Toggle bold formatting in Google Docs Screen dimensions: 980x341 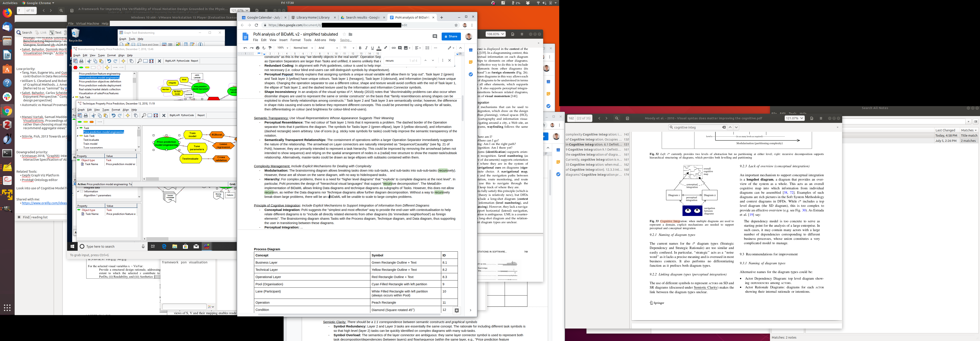coord(360,48)
